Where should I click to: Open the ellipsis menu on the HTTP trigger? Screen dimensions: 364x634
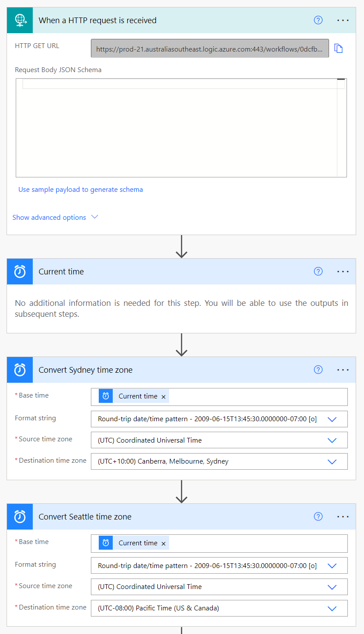coord(343,20)
